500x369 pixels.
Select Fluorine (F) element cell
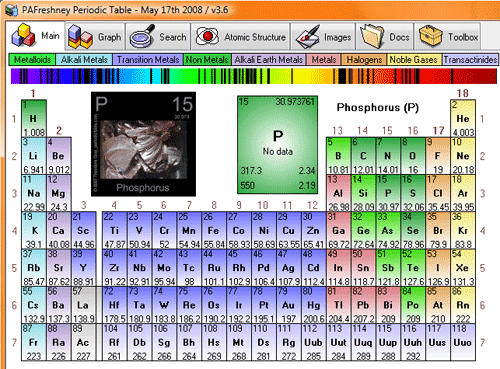click(438, 156)
